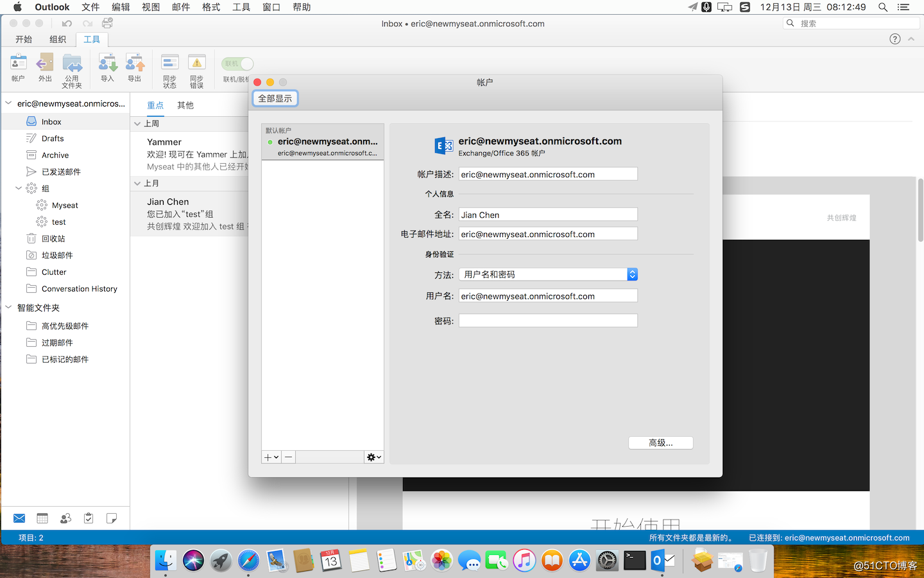
Task: Open Sync Status (同步状态) icon
Action: point(169,71)
